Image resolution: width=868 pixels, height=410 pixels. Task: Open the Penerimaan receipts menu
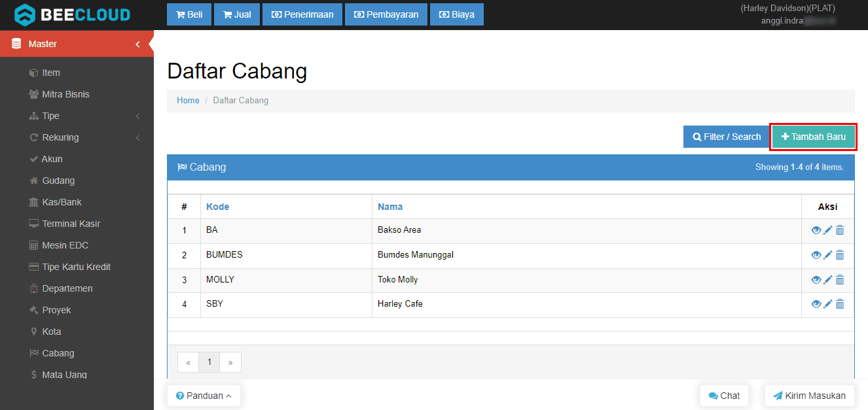click(302, 14)
